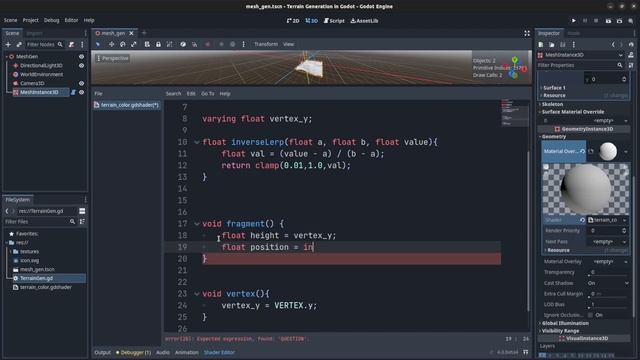Switch to the 2D workspace
The height and width of the screenshot is (360, 640).
[293, 20]
